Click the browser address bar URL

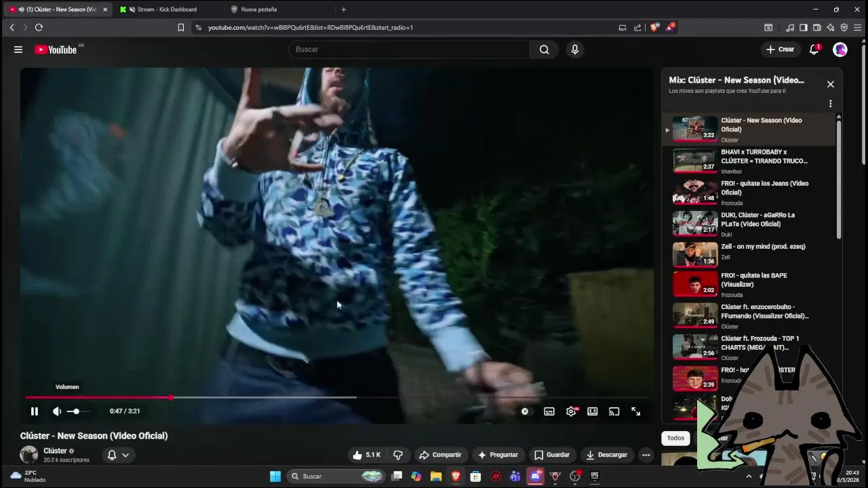(311, 28)
